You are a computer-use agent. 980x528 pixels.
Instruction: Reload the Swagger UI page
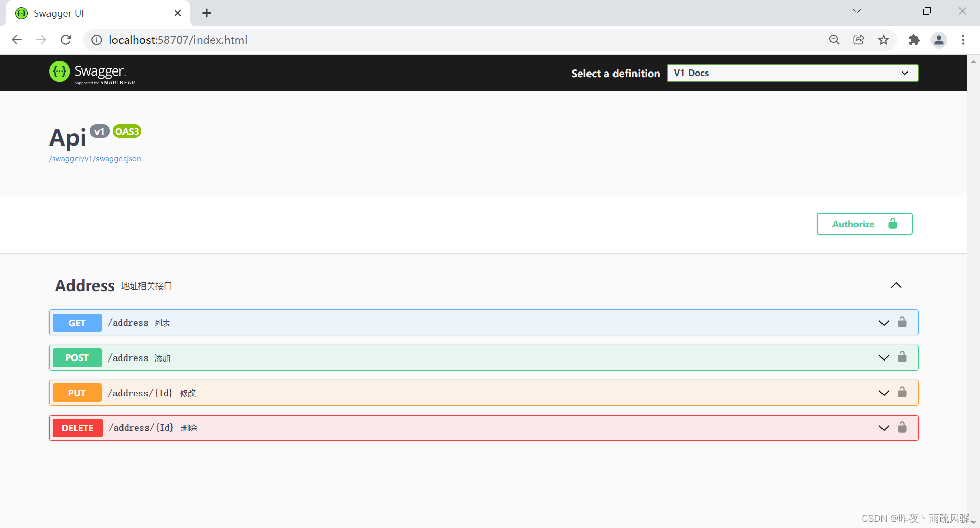tap(66, 40)
